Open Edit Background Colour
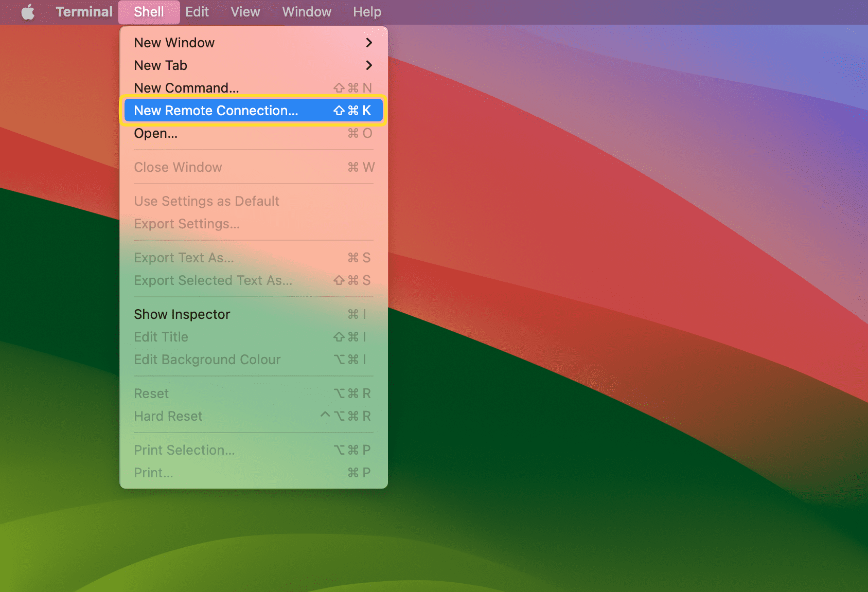The image size is (868, 592). (207, 360)
